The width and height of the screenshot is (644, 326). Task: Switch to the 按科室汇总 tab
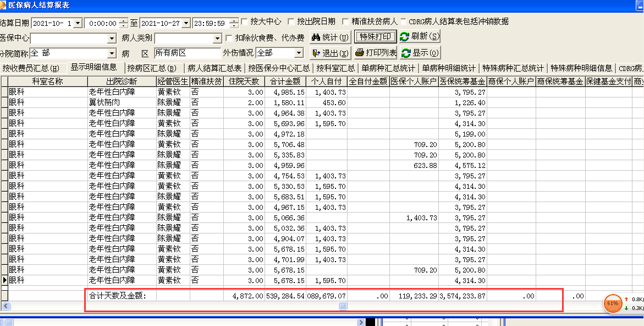(x=336, y=68)
